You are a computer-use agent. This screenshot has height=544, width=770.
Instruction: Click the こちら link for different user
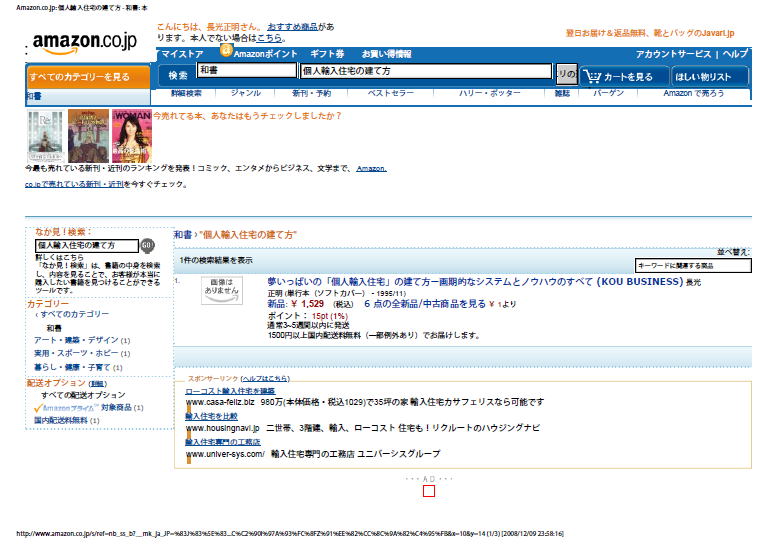click(270, 38)
